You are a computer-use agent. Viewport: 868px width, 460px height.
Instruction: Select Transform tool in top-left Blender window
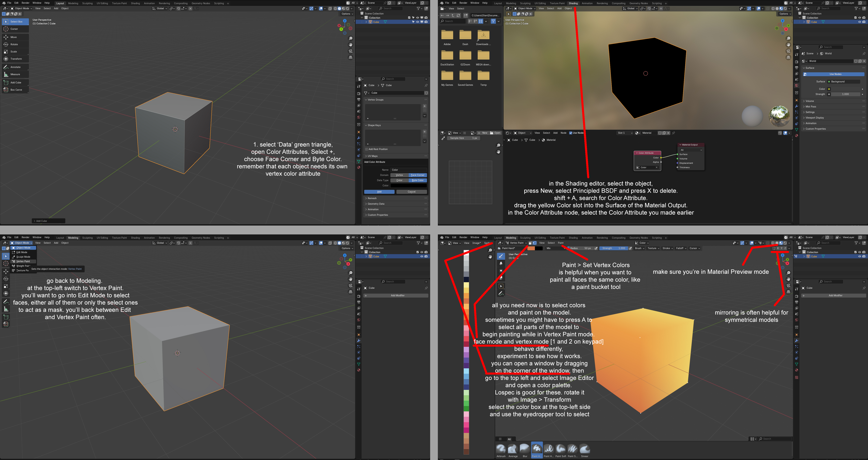pyautogui.click(x=15, y=59)
